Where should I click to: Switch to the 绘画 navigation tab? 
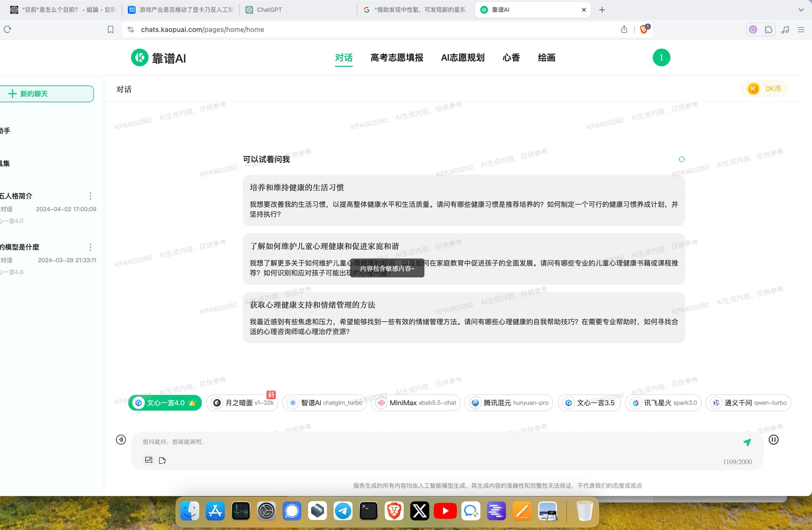[x=546, y=58]
